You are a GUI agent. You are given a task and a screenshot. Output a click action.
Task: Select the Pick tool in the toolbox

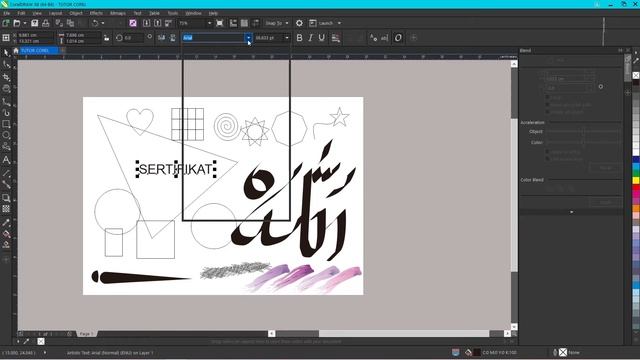click(6, 53)
